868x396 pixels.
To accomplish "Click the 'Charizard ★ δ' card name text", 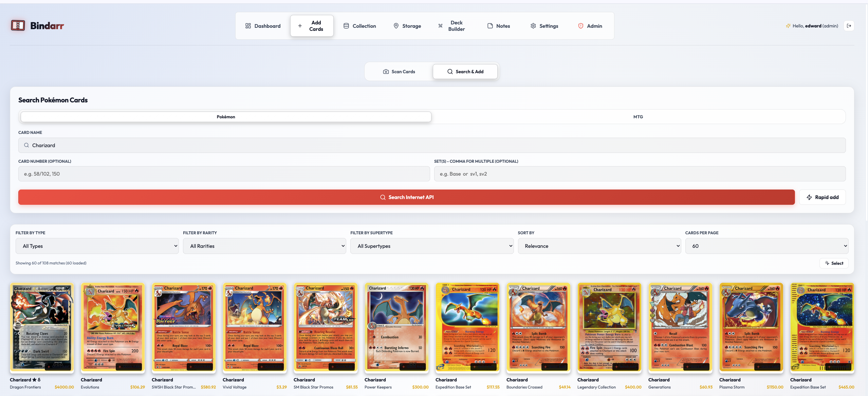I will (25, 380).
